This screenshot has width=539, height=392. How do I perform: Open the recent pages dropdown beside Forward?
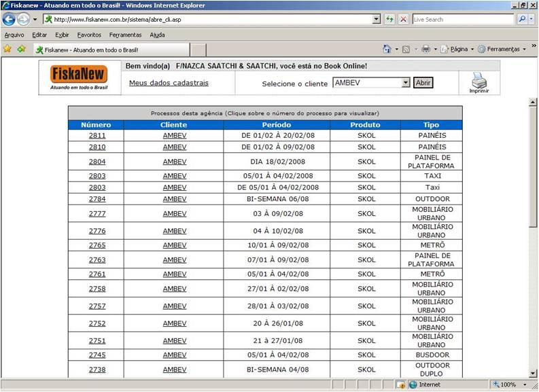[35, 20]
